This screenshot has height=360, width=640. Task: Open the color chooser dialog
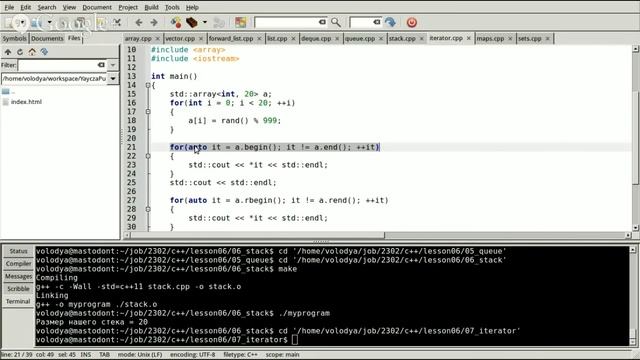240,22
